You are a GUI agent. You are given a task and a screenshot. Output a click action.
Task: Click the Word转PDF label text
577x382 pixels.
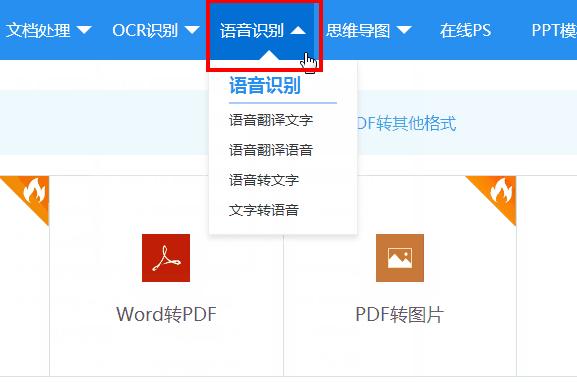click(x=166, y=314)
